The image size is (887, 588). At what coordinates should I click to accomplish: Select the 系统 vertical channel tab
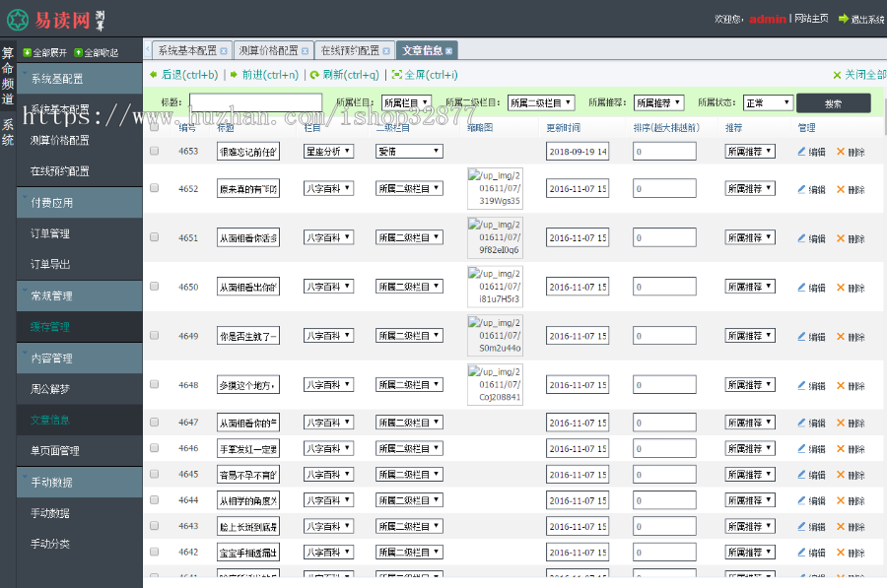(x=8, y=132)
